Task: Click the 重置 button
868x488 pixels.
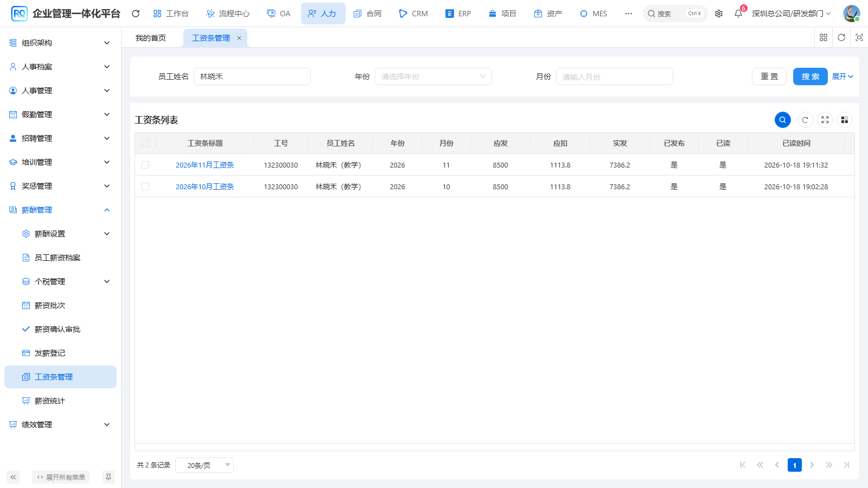Action: point(769,76)
